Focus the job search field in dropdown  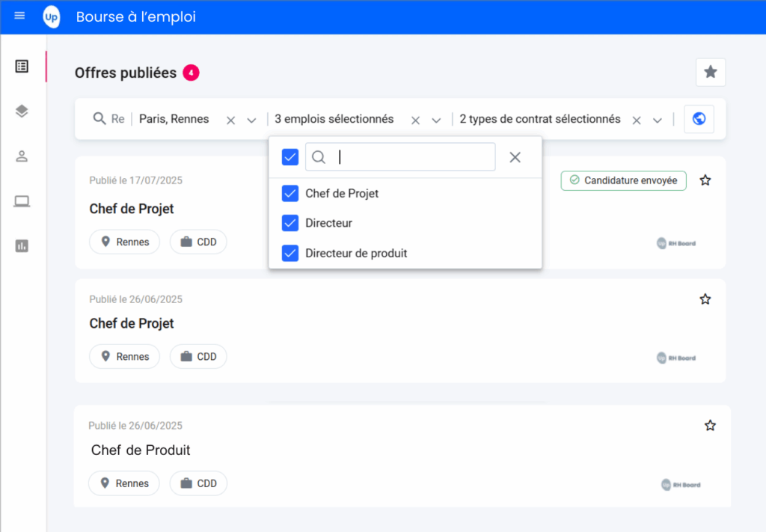(x=400, y=157)
